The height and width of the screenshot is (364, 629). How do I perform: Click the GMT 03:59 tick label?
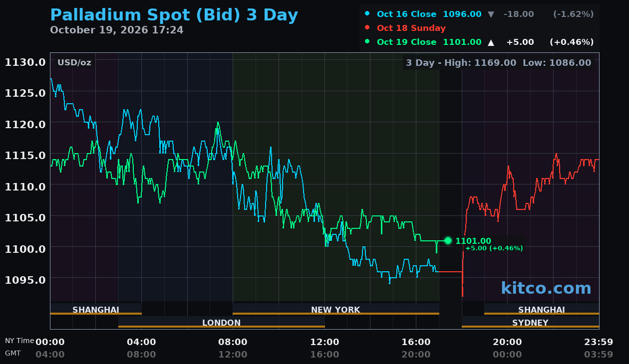click(x=599, y=355)
